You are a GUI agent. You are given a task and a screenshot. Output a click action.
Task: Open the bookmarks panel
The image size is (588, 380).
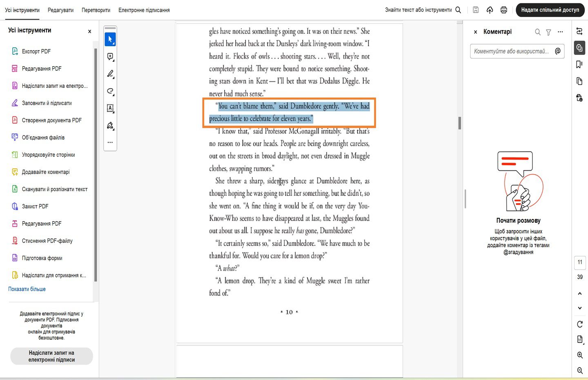point(579,65)
